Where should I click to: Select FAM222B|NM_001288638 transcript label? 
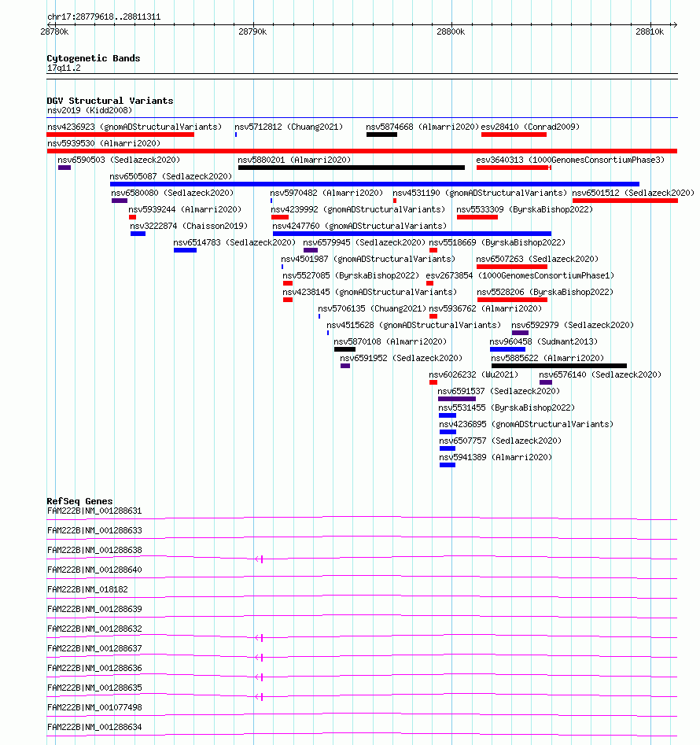pyautogui.click(x=94, y=550)
